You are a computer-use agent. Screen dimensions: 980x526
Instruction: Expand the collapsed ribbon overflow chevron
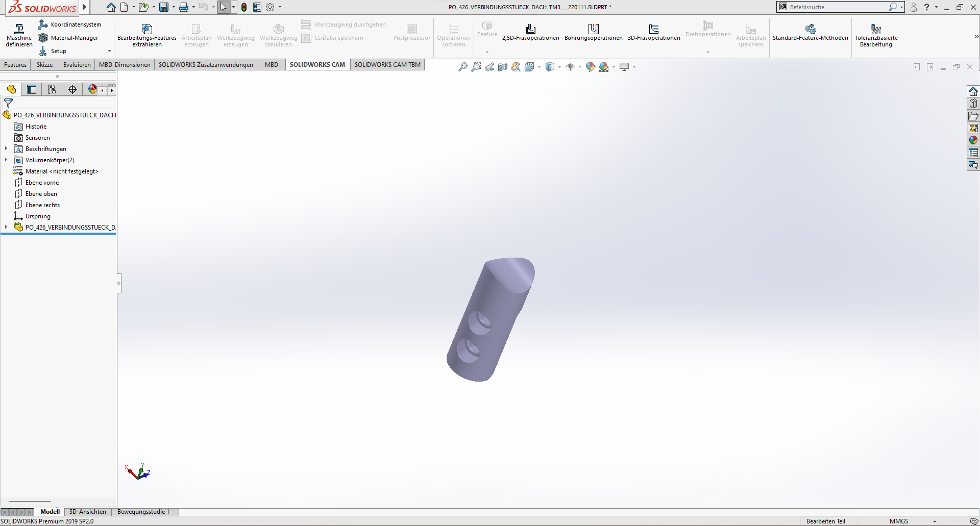pyautogui.click(x=976, y=37)
